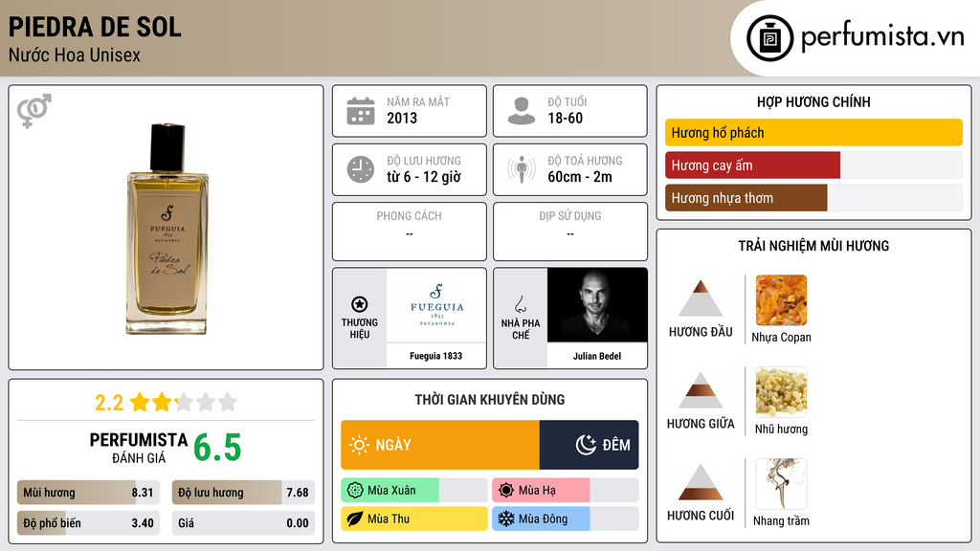Screen dimensions: 980x551
Task: Click the unisex gender symbol icon
Action: (34, 111)
